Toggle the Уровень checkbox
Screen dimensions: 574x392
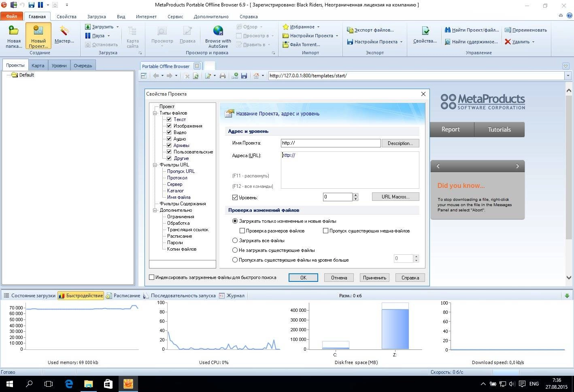coord(235,198)
